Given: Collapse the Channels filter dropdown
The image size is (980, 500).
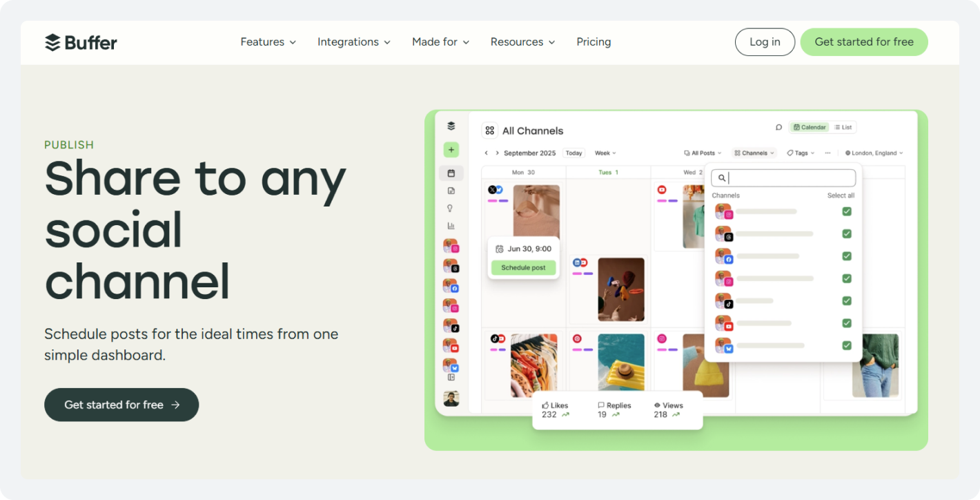Looking at the screenshot, I should [x=754, y=153].
